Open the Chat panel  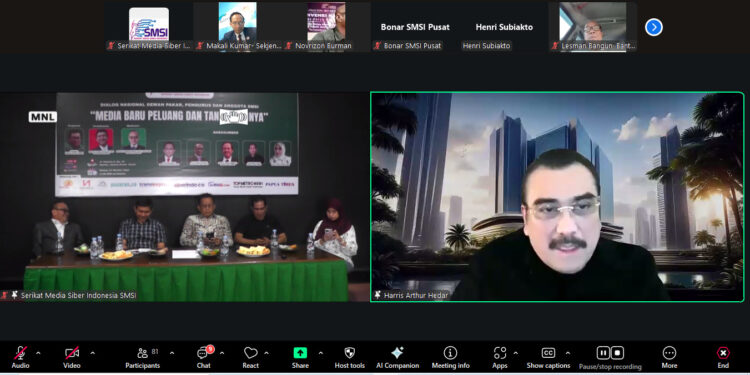203,357
